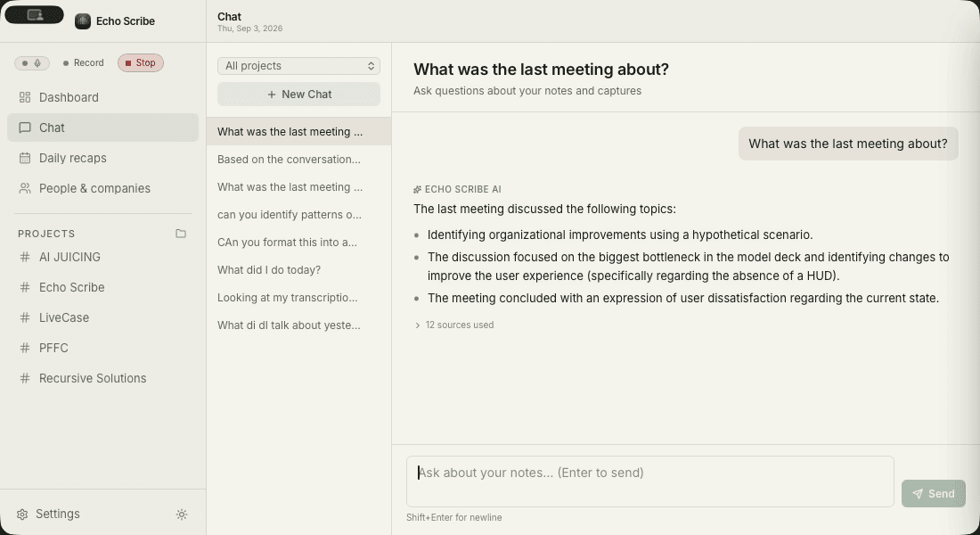The image size is (980, 535).
Task: Open 'CAn you format this into a...' chat
Action: click(x=298, y=243)
